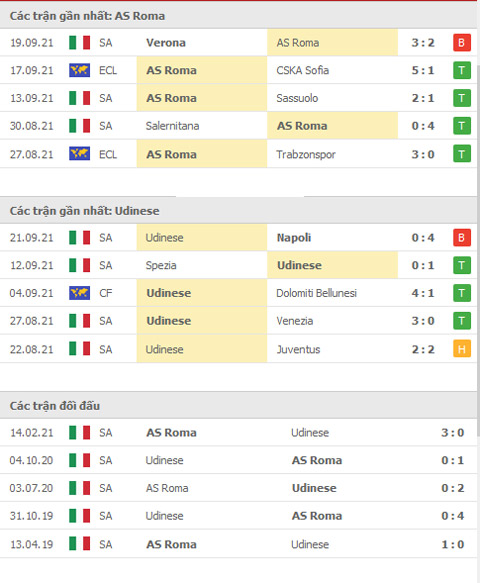The width and height of the screenshot is (480, 583).
Task: Click the Italy flag on 14.02.21 head-to-head row
Action: pos(80,432)
